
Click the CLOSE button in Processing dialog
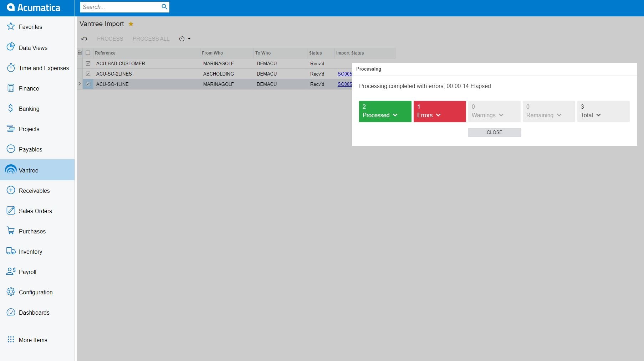(495, 133)
